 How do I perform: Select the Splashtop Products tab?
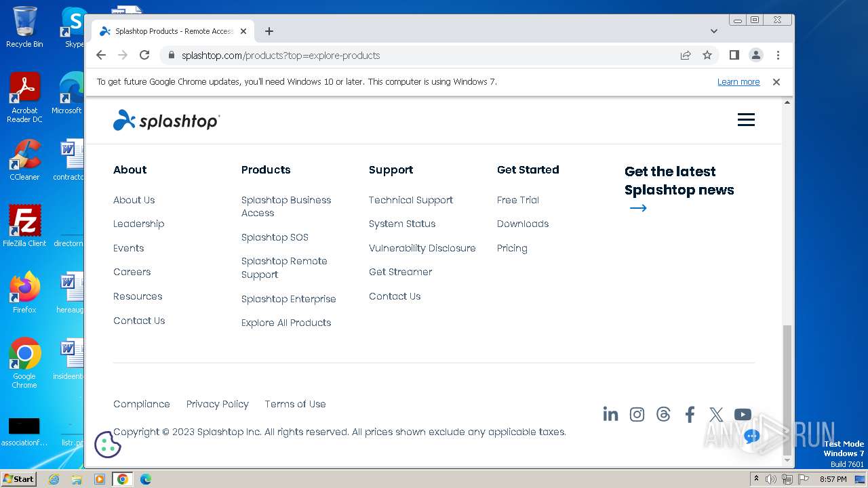click(x=173, y=31)
